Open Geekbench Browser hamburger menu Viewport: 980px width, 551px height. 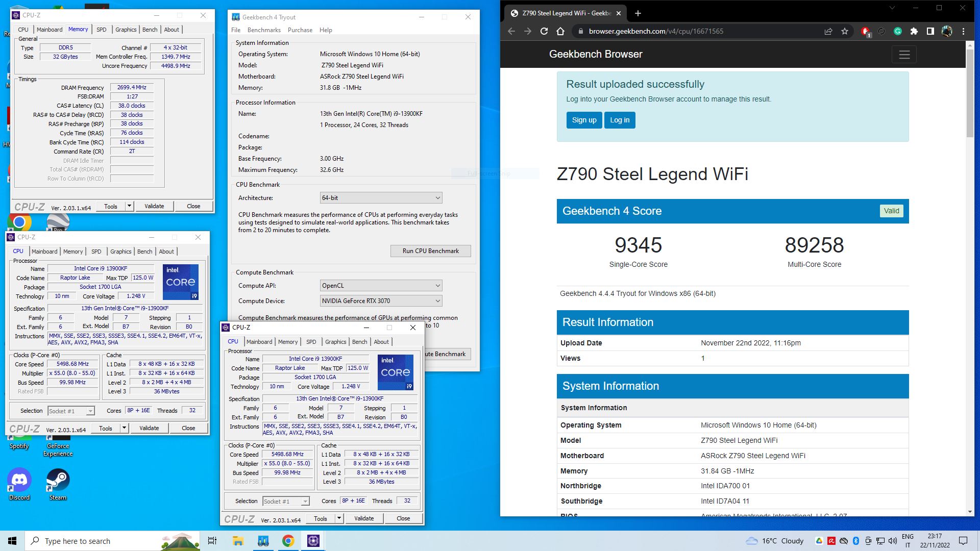[x=904, y=55]
